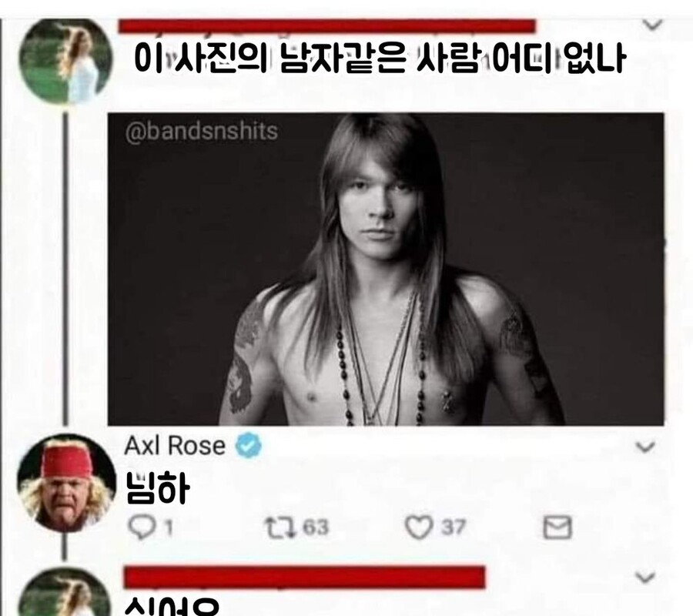693x616 pixels.
Task: Click the @bandsnshits watermark text
Action: point(201,131)
